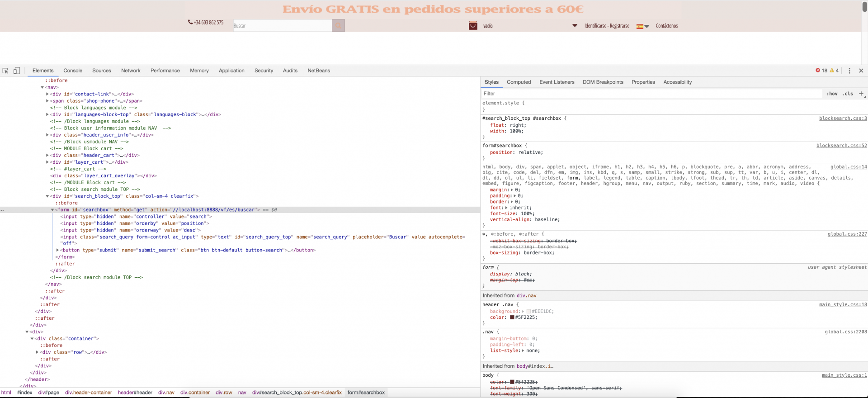Click the Inherited from div.nav link
The width and height of the screenshot is (868, 398).
527,296
